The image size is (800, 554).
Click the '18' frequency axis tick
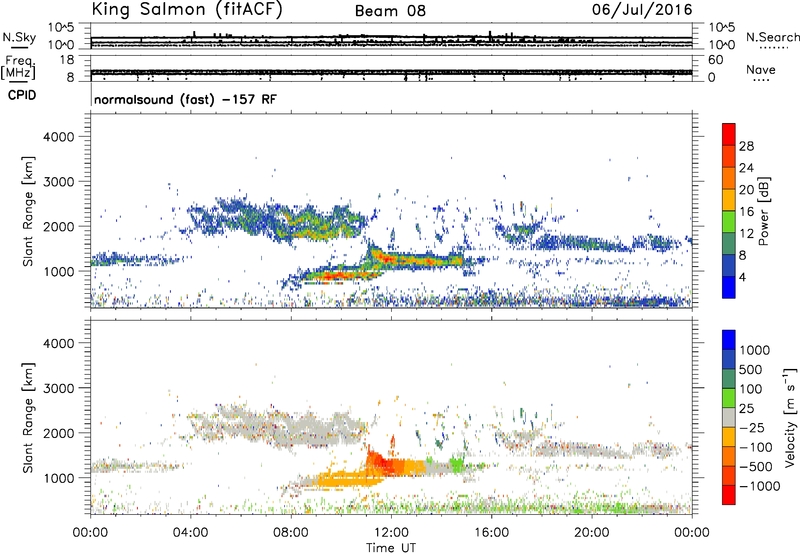point(67,60)
